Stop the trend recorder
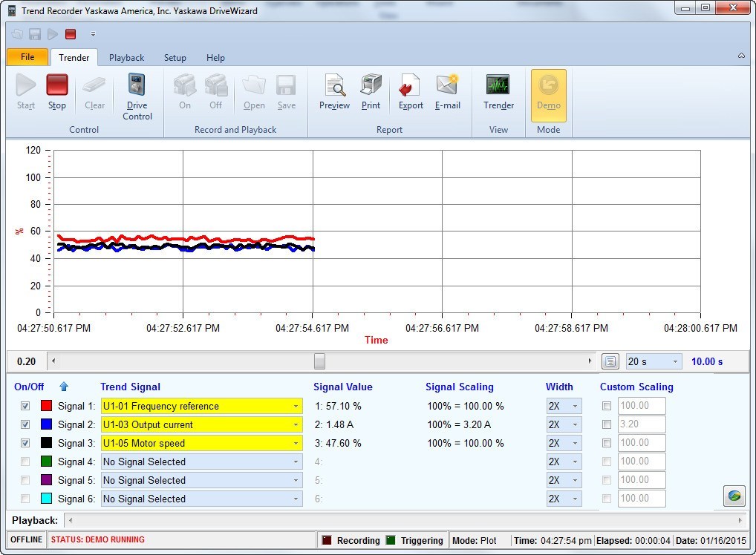The image size is (756, 555). [x=57, y=91]
